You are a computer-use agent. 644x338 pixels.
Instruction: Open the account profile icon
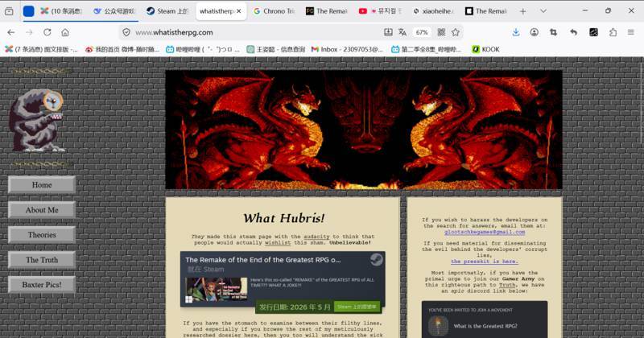(x=534, y=32)
